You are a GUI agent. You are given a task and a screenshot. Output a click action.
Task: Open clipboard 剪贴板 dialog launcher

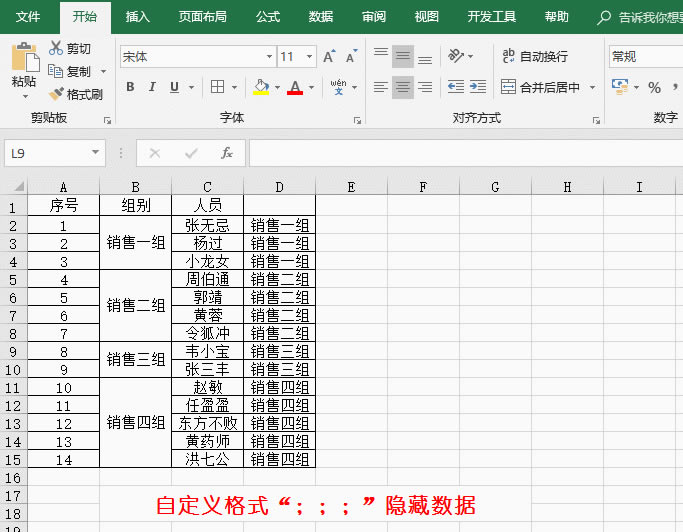point(107,121)
